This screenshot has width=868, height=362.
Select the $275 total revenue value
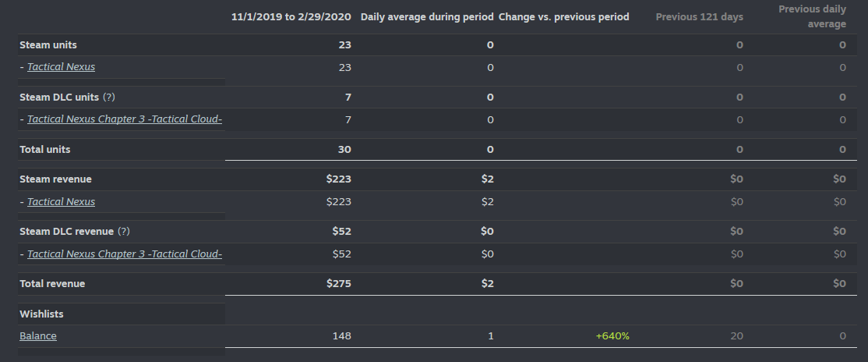[x=339, y=284]
